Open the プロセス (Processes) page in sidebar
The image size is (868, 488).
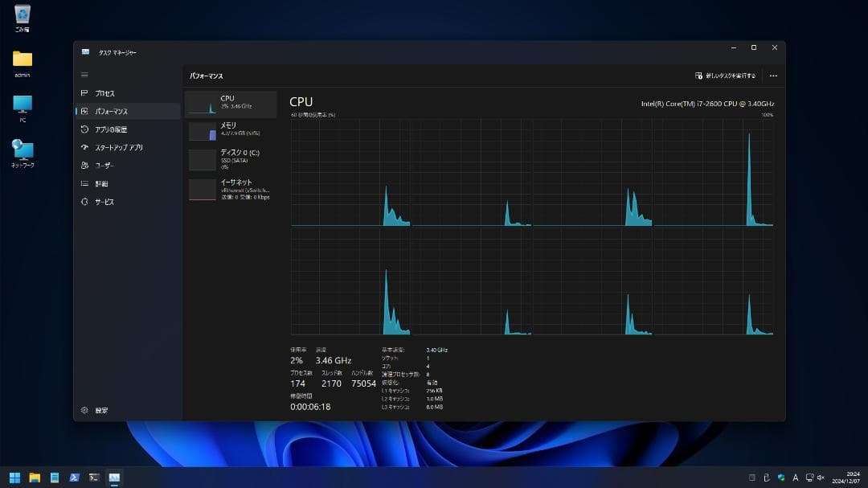click(104, 93)
